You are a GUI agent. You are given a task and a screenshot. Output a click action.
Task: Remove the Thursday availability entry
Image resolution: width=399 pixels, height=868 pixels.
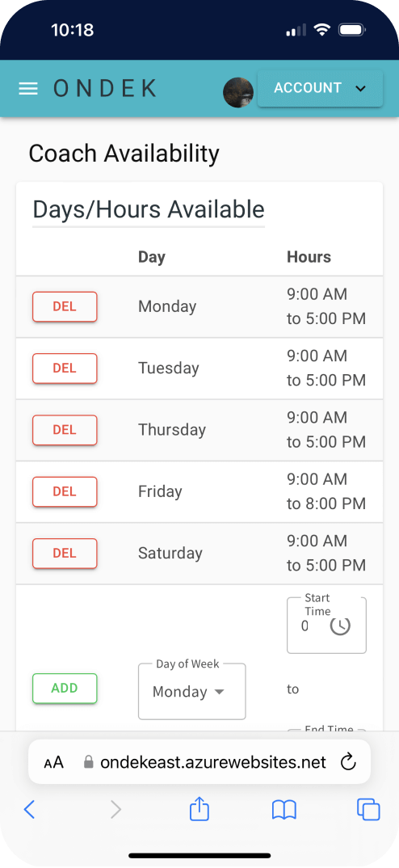click(65, 430)
